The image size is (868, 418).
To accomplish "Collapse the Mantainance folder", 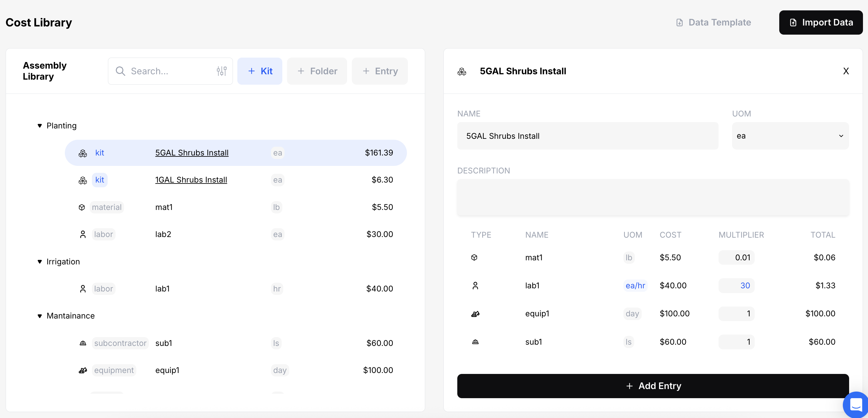I will [40, 316].
